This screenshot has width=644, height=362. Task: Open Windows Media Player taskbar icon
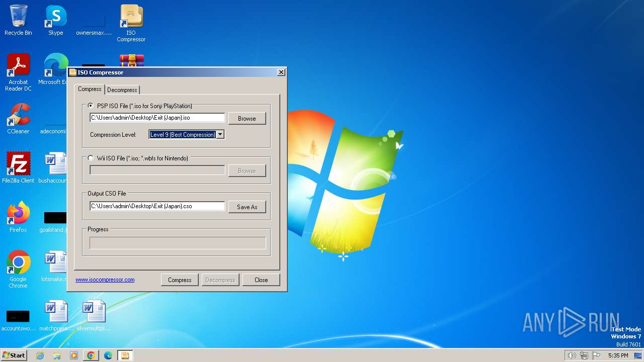74,355
